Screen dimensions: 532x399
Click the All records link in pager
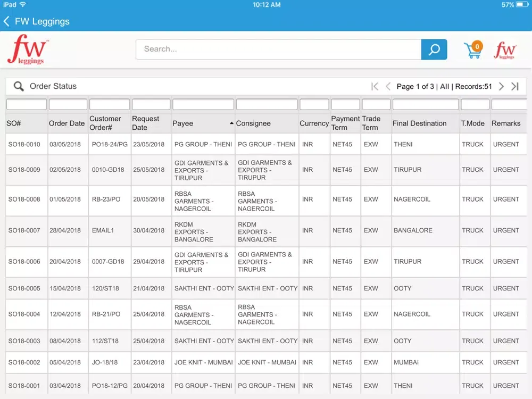pos(444,87)
